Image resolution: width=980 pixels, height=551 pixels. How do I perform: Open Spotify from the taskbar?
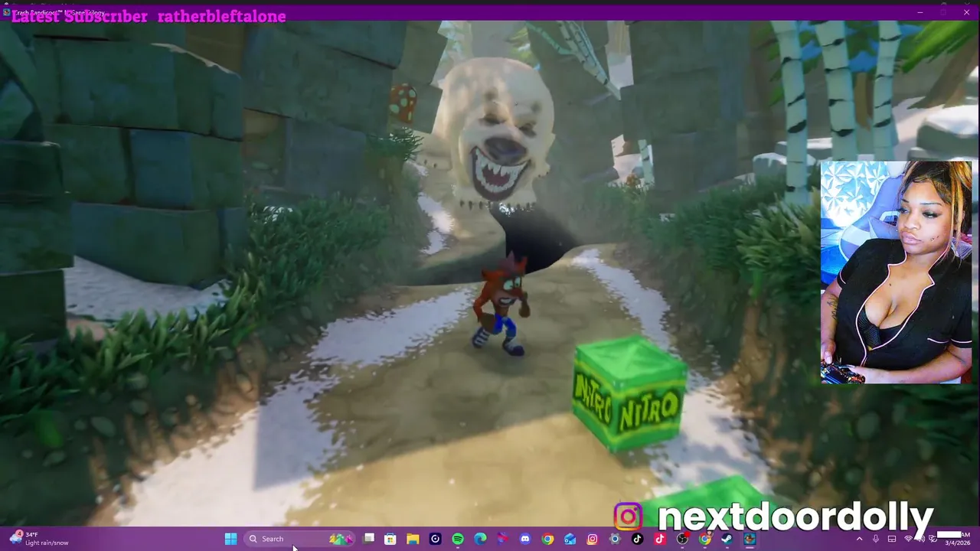pyautogui.click(x=458, y=539)
